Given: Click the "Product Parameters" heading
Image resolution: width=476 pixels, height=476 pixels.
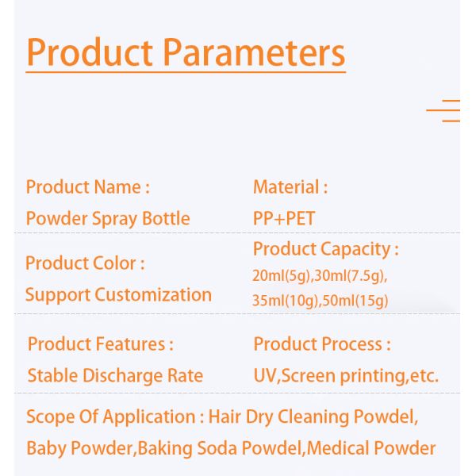Looking at the screenshot, I should pos(186,52).
